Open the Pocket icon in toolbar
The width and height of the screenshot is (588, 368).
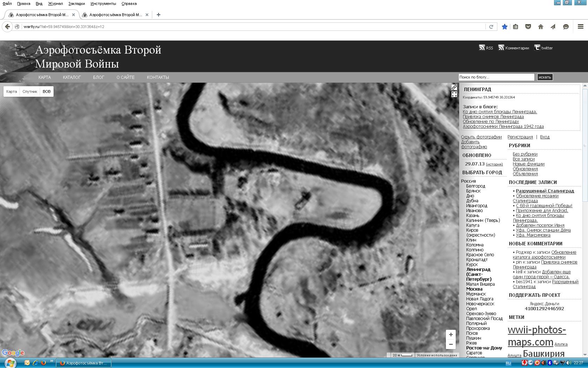click(528, 27)
